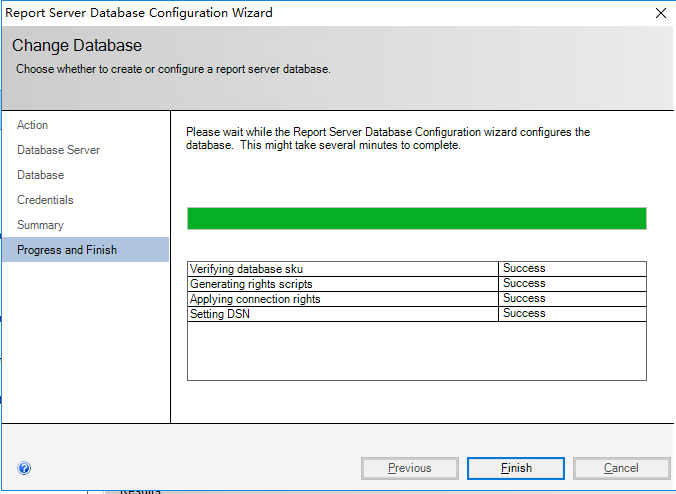Select the 'Applying connection rights' row

[416, 299]
